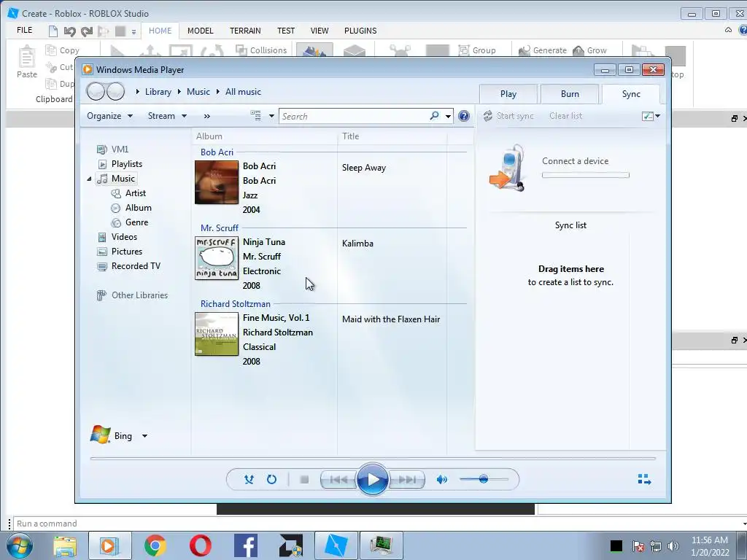Select Album under Music
Viewport: 747px width, 560px height.
[x=131, y=208]
